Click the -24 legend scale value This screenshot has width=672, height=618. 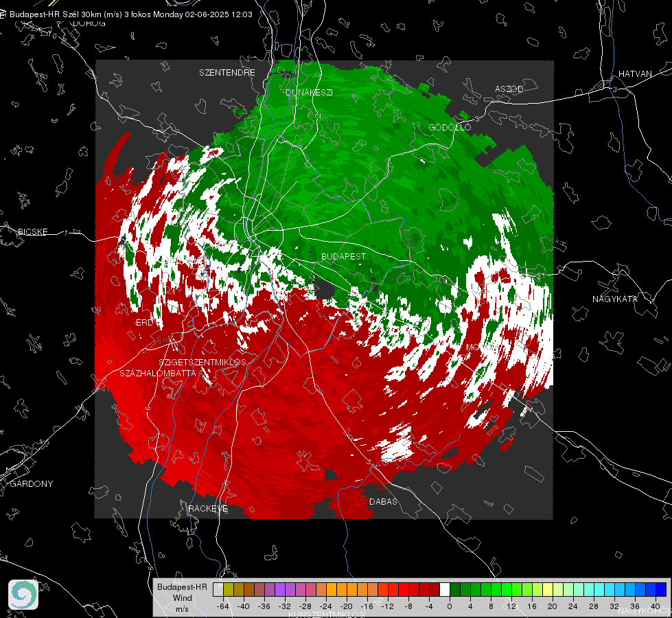326,606
